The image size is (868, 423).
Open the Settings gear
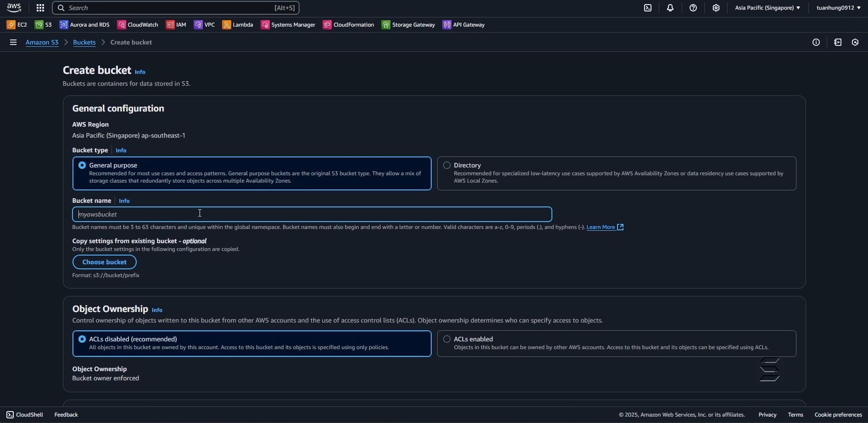coord(717,8)
